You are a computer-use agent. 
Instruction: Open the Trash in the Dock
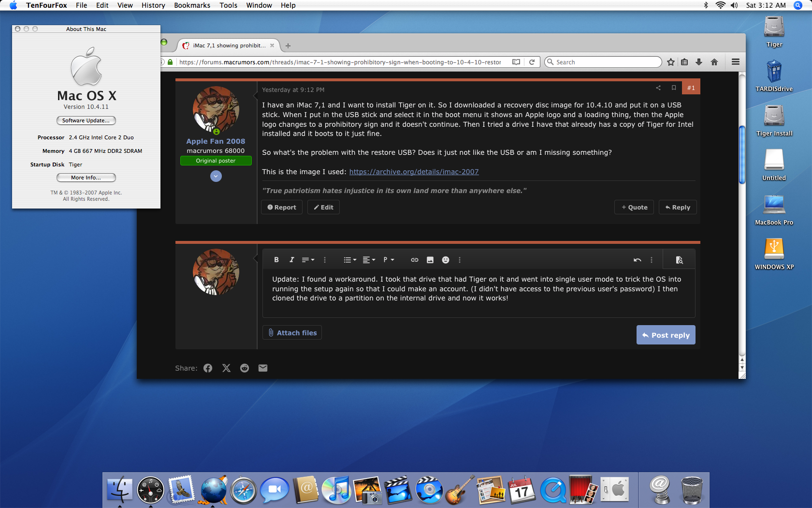click(x=692, y=490)
